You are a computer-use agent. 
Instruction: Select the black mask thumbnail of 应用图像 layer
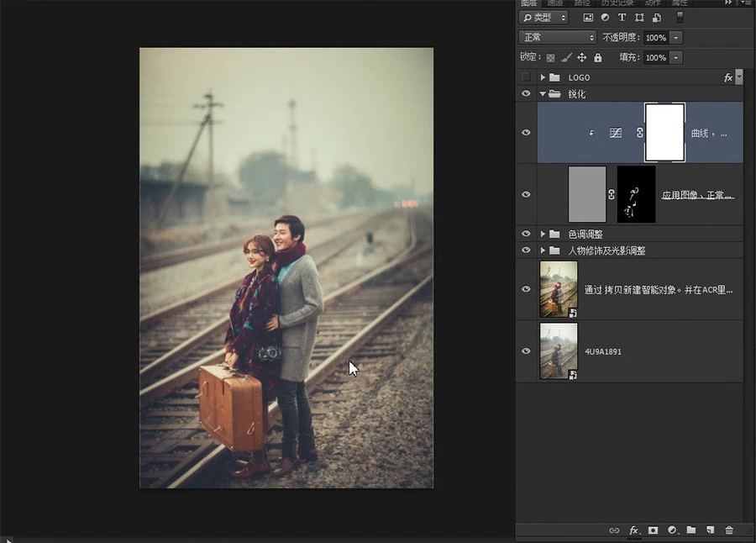point(637,194)
